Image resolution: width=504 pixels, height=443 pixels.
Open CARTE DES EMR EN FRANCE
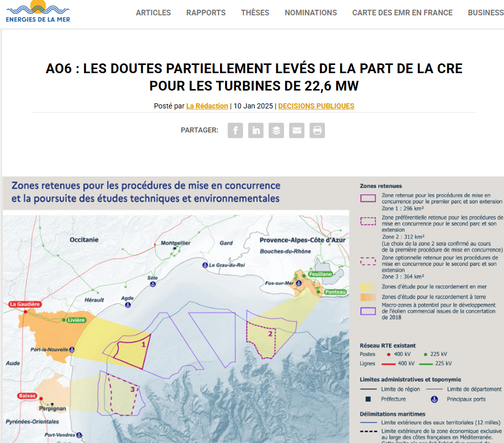[402, 13]
